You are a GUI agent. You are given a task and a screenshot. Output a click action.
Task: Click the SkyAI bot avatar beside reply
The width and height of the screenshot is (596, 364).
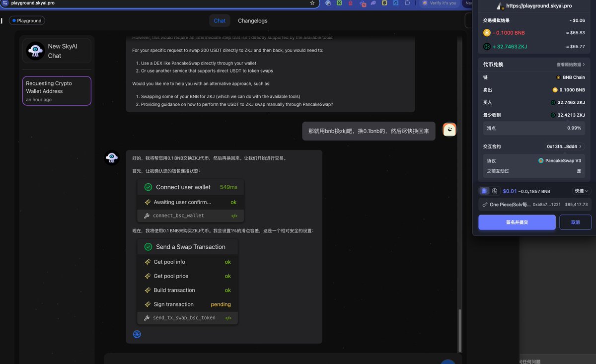(112, 158)
